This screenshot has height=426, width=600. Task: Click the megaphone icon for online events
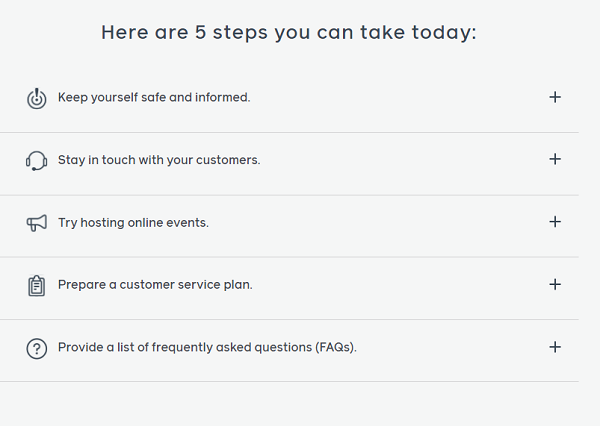point(37,223)
